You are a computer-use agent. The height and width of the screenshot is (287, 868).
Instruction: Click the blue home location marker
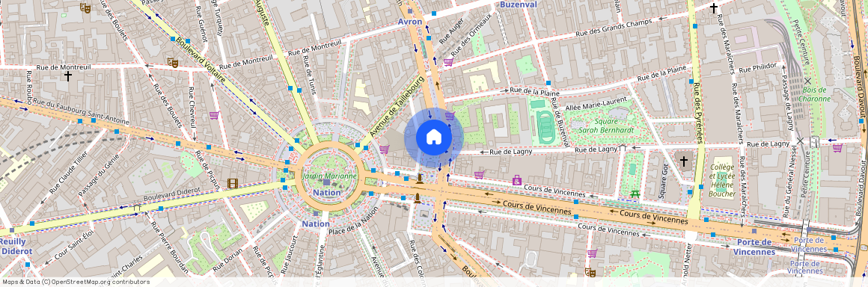[x=433, y=138]
